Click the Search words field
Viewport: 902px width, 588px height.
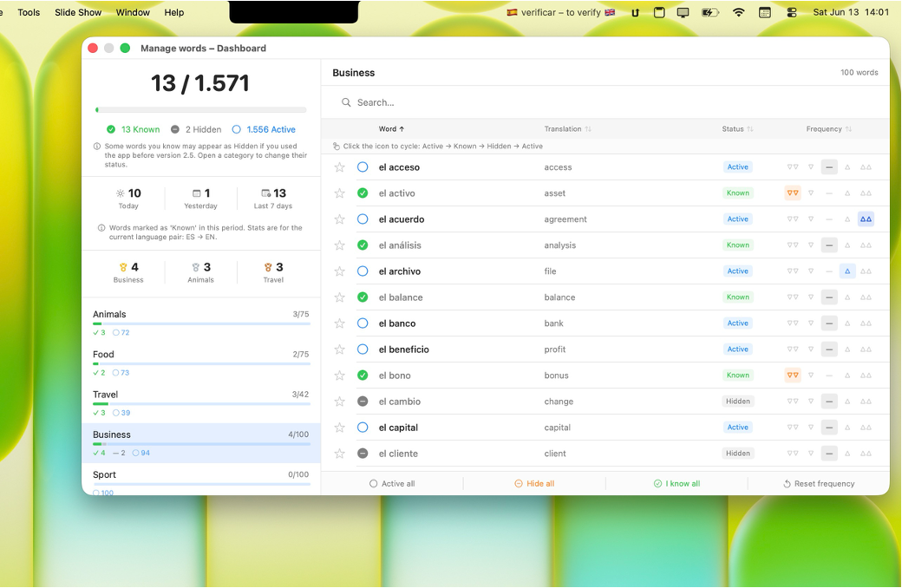(605, 102)
